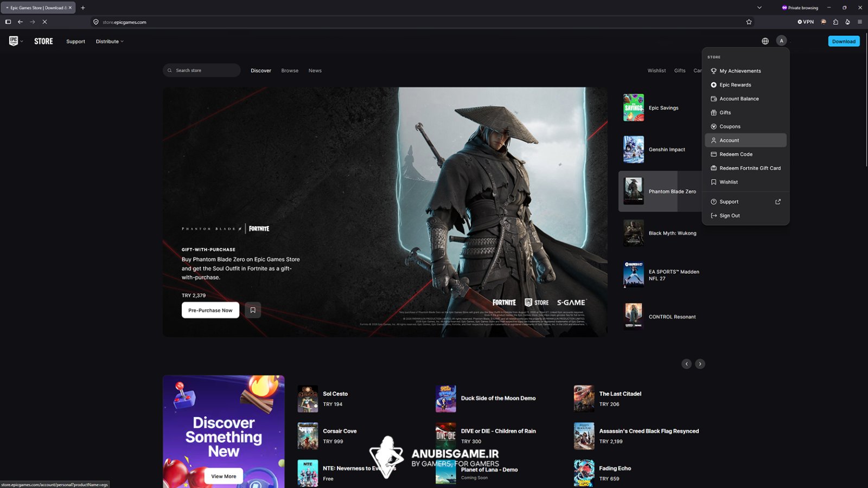
Task: Click the shield icon in the address bar
Action: point(96,22)
